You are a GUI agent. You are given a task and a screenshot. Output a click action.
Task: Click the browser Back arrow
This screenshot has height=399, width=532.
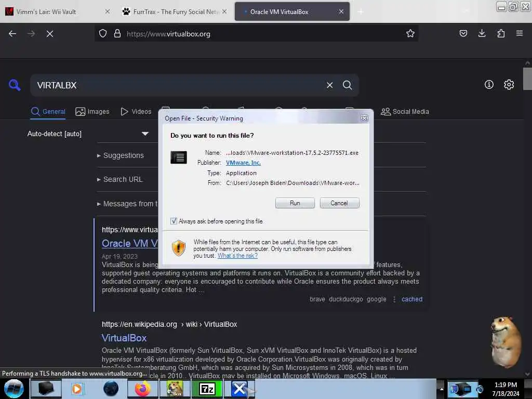(12, 34)
